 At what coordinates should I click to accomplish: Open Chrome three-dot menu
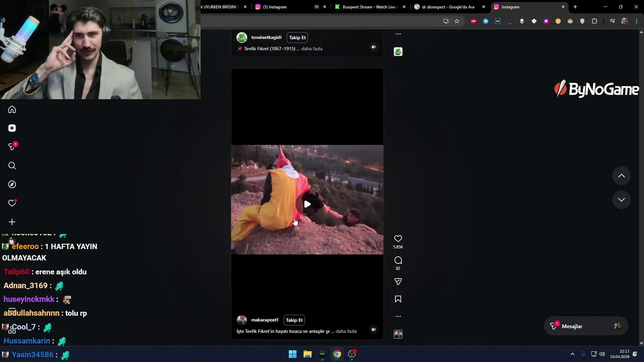click(x=636, y=21)
